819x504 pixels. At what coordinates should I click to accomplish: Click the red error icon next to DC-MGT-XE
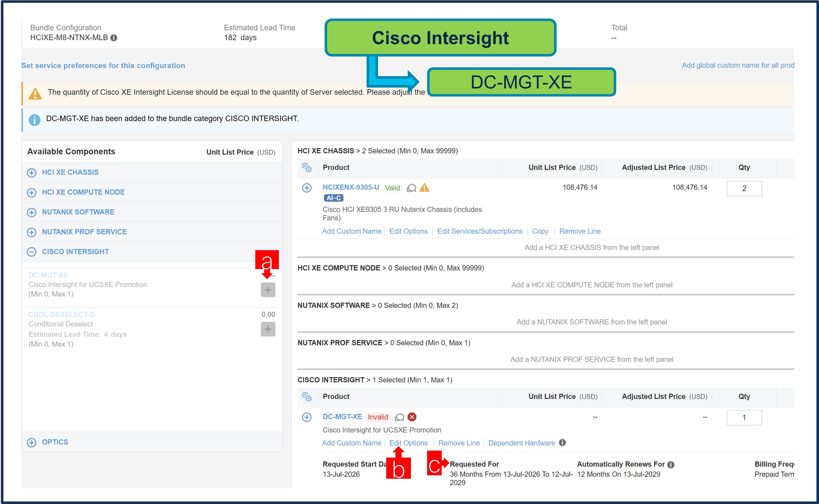(412, 417)
